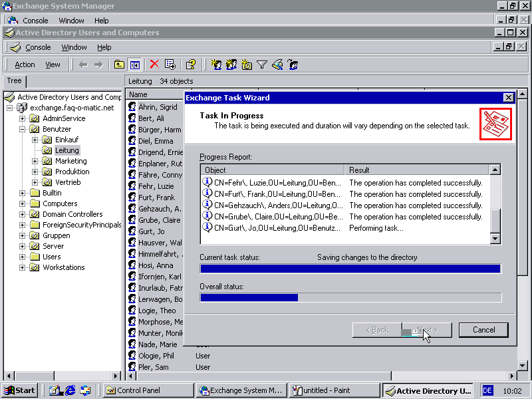Click the Add to group toolbar icon

point(293,64)
